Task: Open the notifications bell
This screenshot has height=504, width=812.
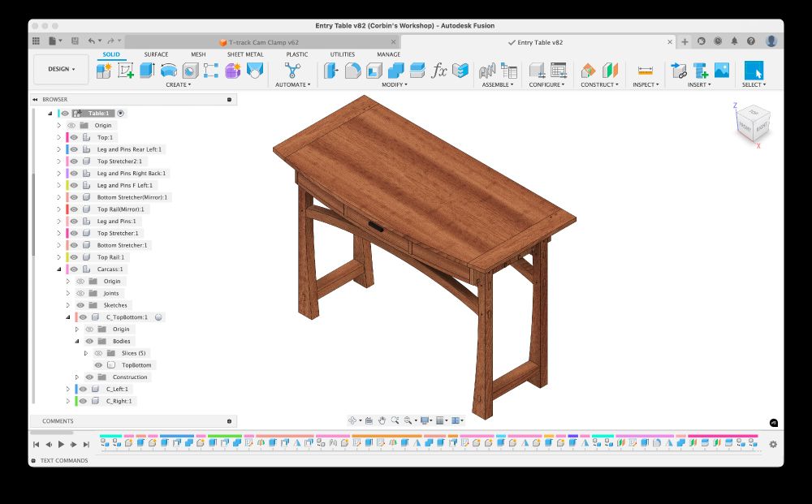Action: (734, 41)
